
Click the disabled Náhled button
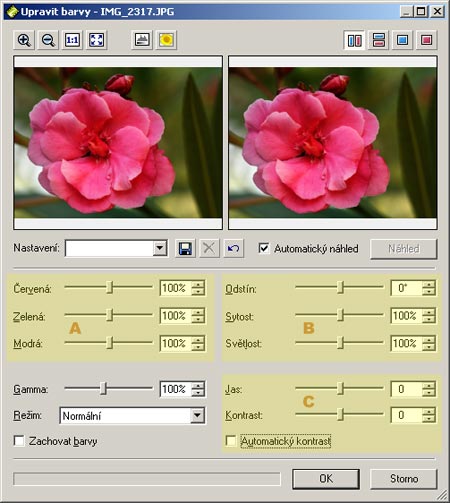(x=403, y=249)
